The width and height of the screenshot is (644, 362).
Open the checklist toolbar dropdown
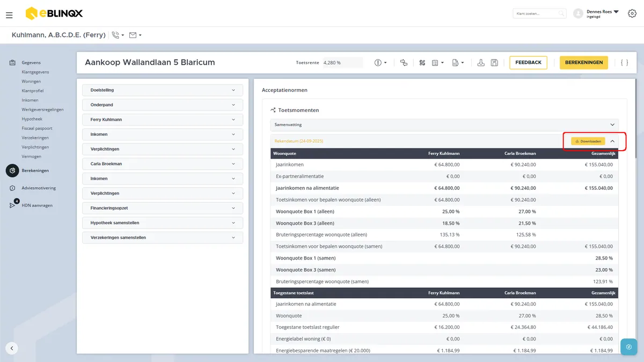point(438,63)
